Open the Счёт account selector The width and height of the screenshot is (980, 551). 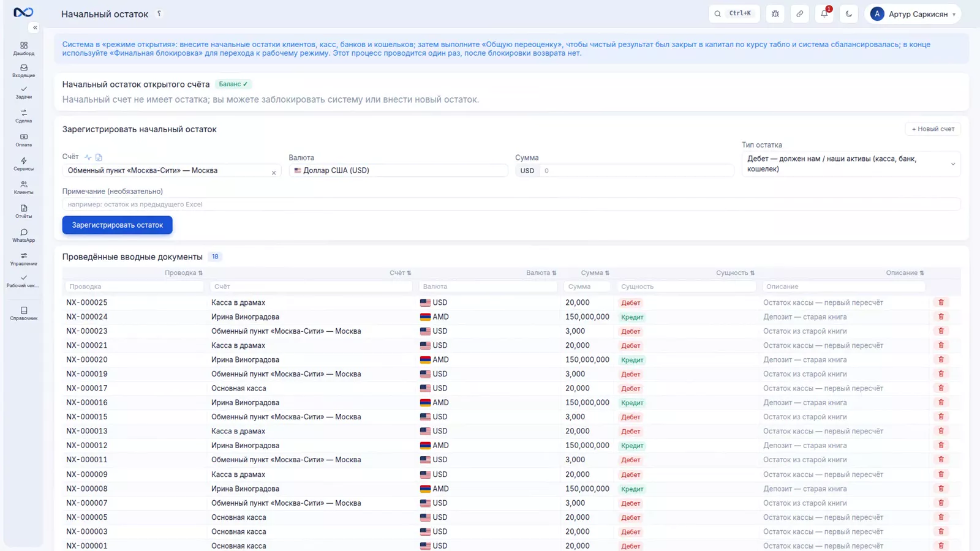pyautogui.click(x=171, y=171)
